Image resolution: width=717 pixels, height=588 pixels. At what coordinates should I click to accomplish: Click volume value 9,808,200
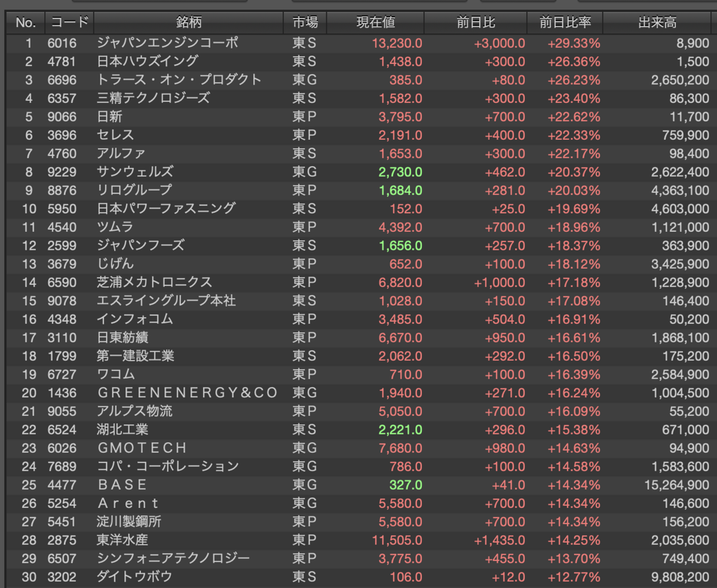(x=680, y=577)
